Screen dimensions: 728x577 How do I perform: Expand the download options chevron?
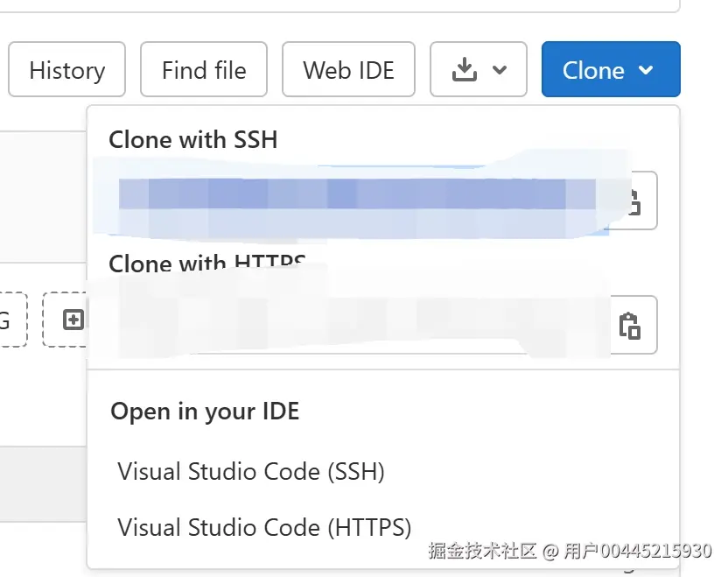pos(500,70)
